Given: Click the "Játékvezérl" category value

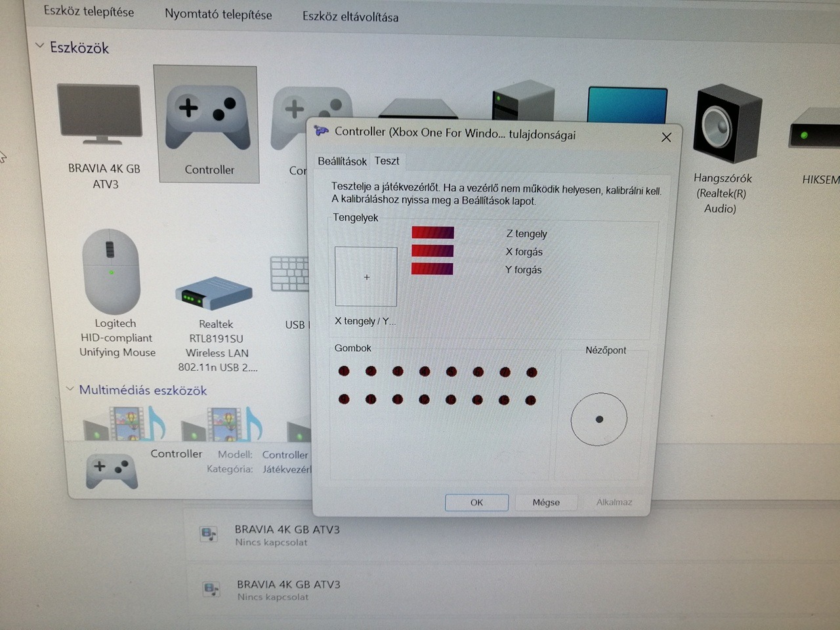Looking at the screenshot, I should pos(286,469).
